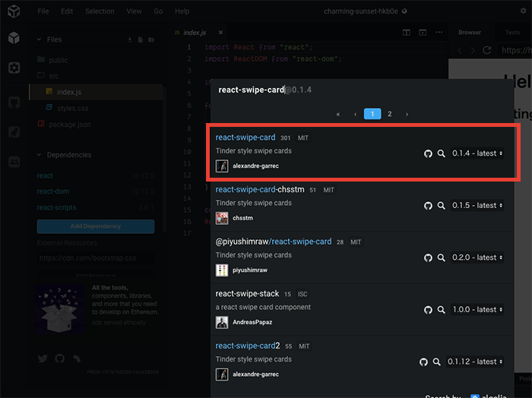Open version dropdown 0.2.0 - latest
The width and height of the screenshot is (532, 398).
(477, 257)
